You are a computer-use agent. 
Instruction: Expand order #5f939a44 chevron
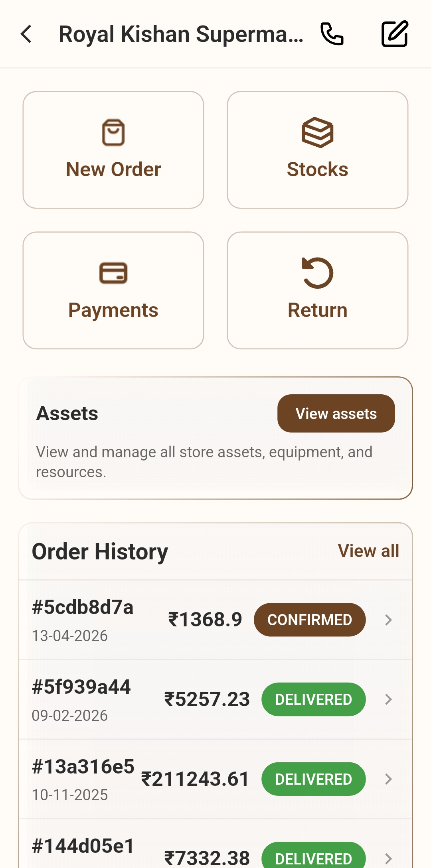(388, 699)
